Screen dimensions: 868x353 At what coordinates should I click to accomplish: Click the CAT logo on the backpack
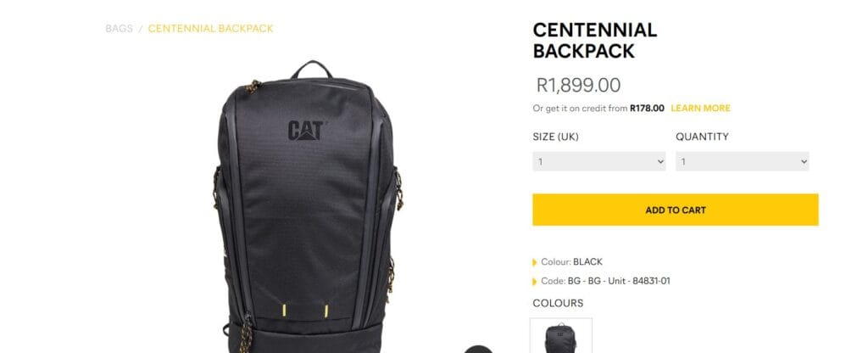[x=305, y=130]
